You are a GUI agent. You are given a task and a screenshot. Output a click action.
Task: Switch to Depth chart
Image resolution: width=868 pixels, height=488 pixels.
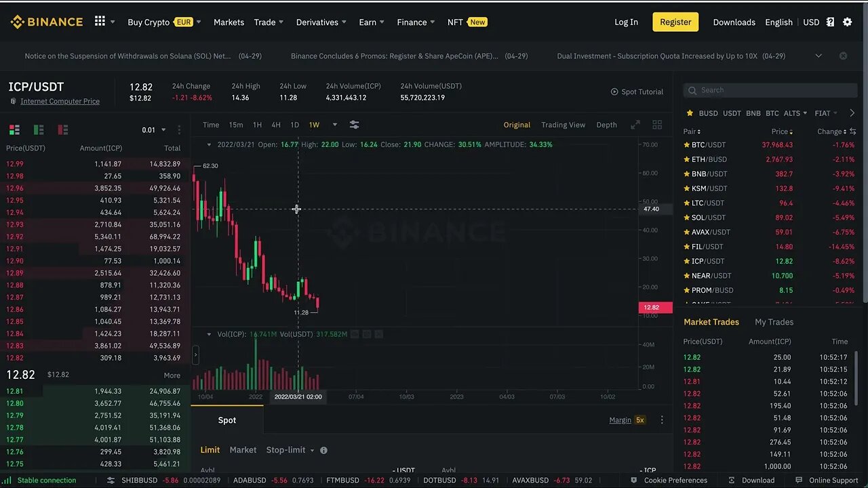coord(606,125)
